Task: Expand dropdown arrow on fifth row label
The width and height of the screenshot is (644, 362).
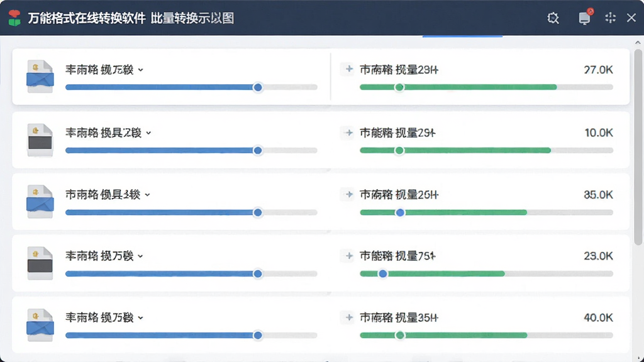Action: (140, 318)
